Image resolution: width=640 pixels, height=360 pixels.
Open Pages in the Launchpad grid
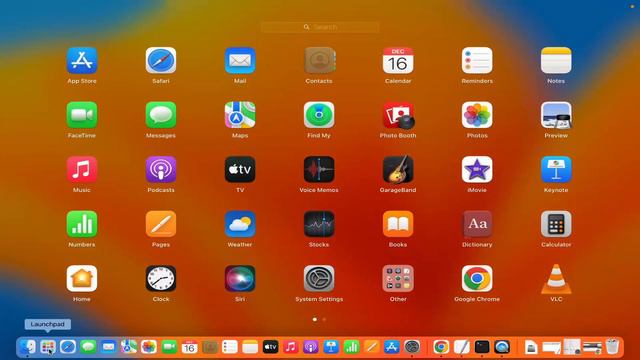[x=161, y=224]
